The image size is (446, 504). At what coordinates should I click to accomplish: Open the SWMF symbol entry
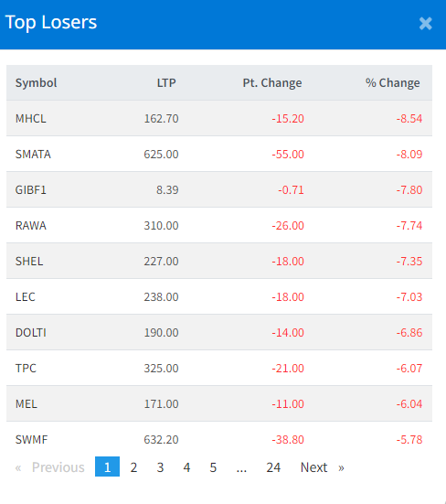click(31, 439)
